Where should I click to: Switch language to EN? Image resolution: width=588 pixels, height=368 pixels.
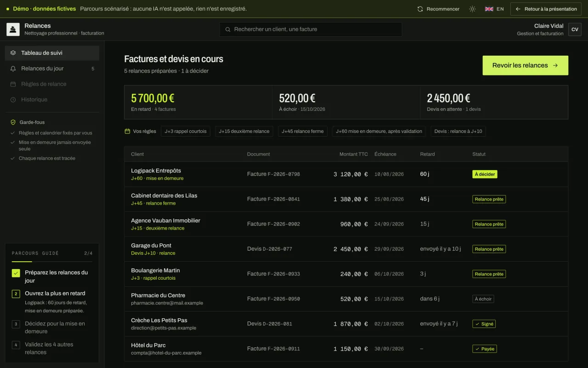495,9
